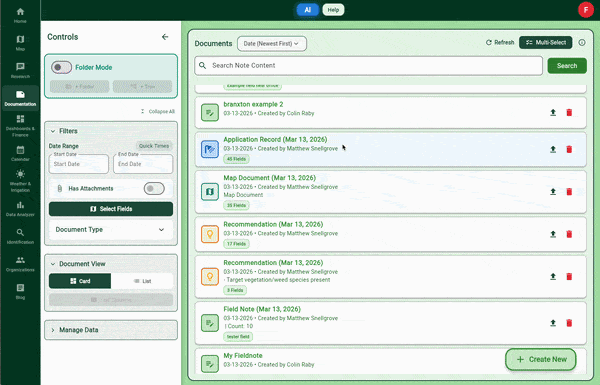Delete the Field Note document
The width and height of the screenshot is (600, 385).
[x=569, y=323]
